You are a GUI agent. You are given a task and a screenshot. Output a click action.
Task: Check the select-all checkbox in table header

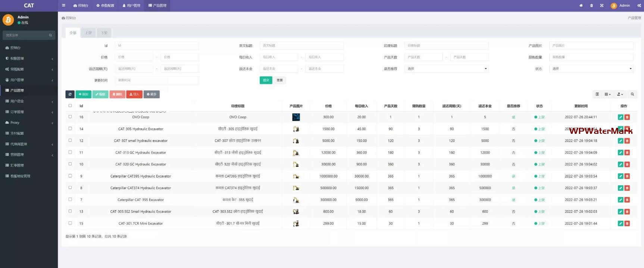[x=70, y=106]
